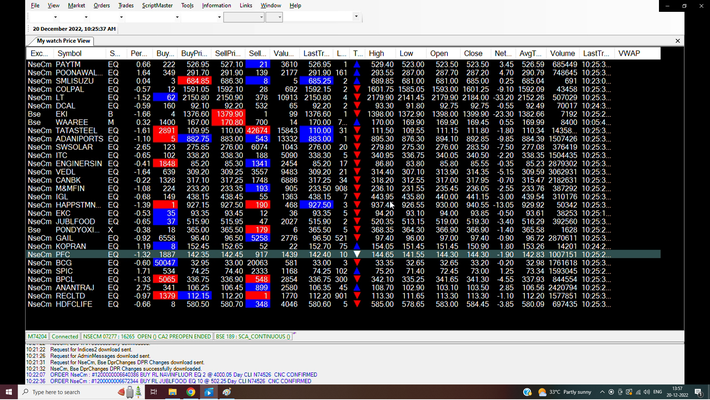Expand the long rightmost toolbar combo box
Image resolution: width=710 pixels, height=400 pixels.
[356, 17]
